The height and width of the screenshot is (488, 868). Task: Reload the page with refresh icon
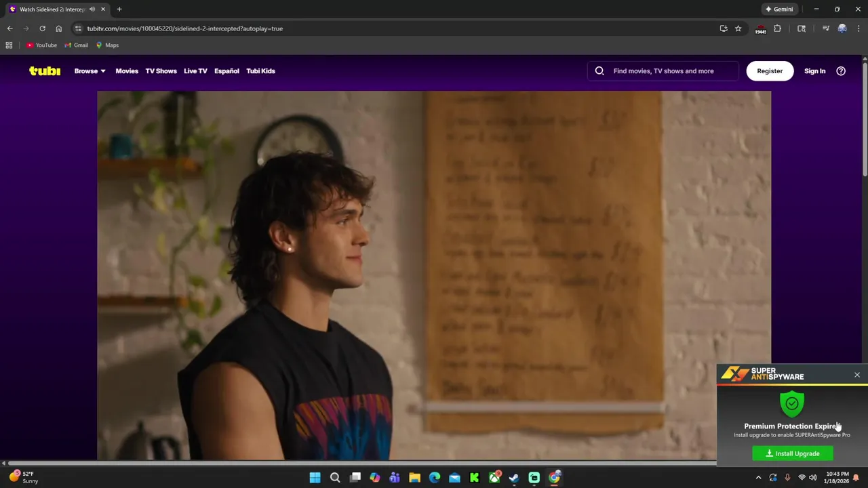(x=42, y=28)
